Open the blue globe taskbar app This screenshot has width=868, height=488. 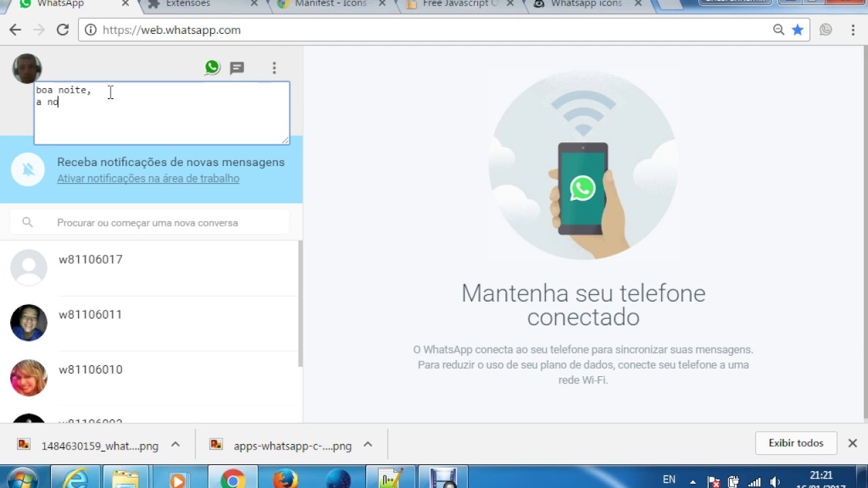pos(338,479)
